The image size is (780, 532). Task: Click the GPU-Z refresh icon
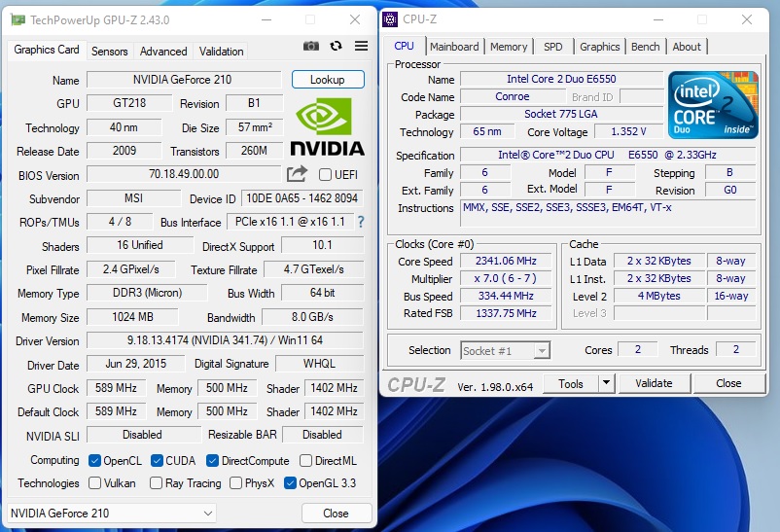(x=337, y=47)
